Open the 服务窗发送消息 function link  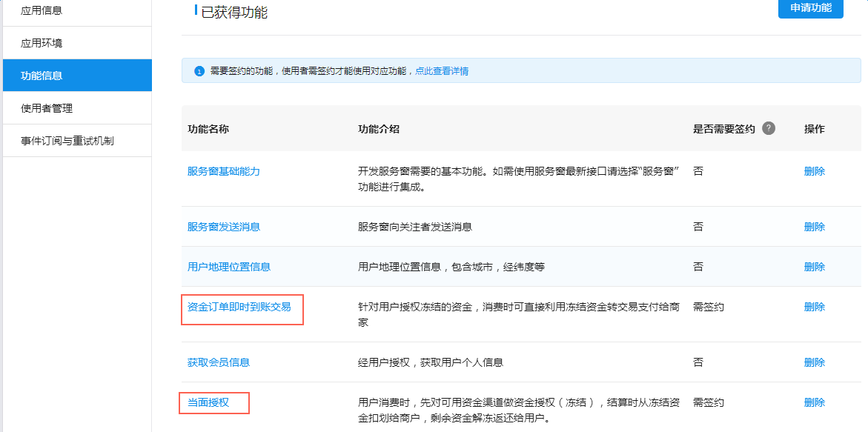click(224, 227)
